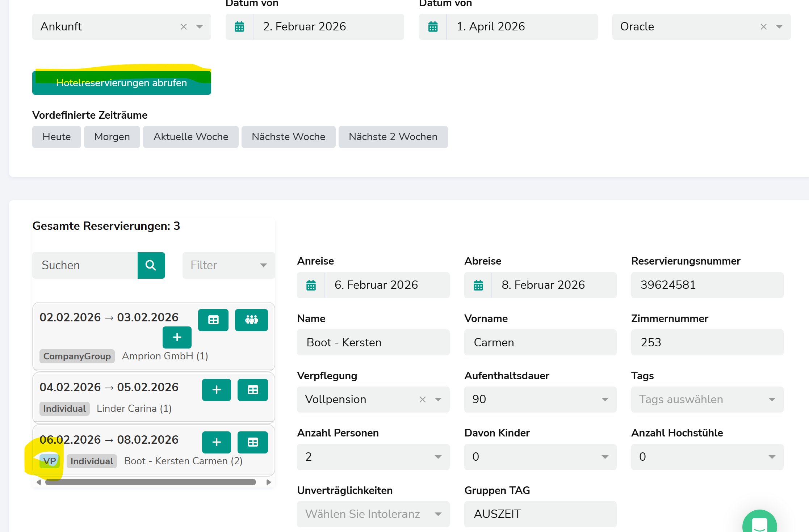Image resolution: width=809 pixels, height=532 pixels.
Task: Select the Heute time range
Action: tap(56, 137)
